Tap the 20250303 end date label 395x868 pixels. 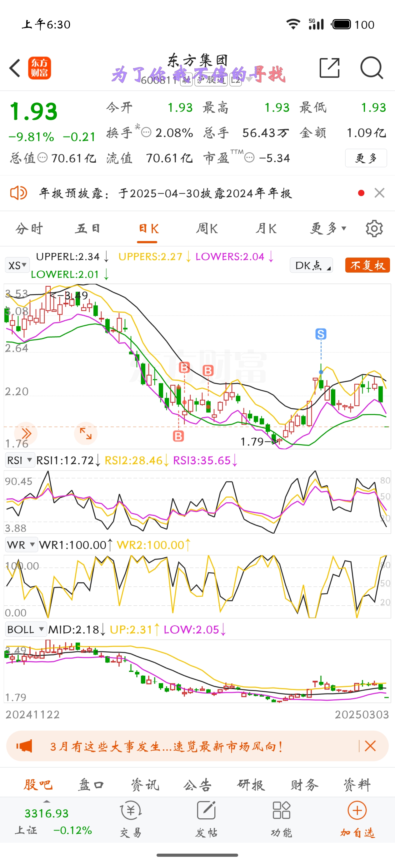pos(362,714)
